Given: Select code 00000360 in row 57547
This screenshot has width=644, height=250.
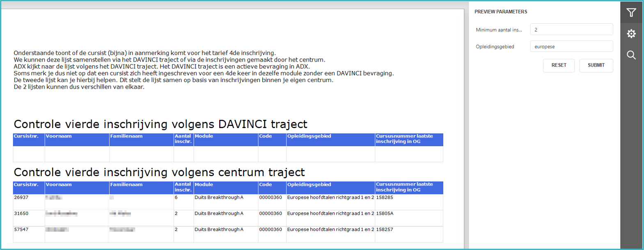Looking at the screenshot, I should [270, 229].
